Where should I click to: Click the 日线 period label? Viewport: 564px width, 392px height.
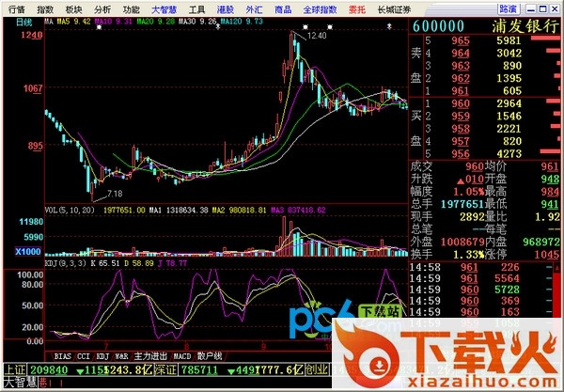[24, 23]
